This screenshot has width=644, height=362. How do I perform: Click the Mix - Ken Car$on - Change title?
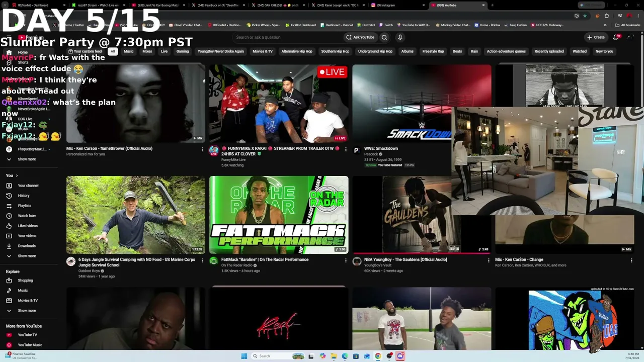point(519,259)
